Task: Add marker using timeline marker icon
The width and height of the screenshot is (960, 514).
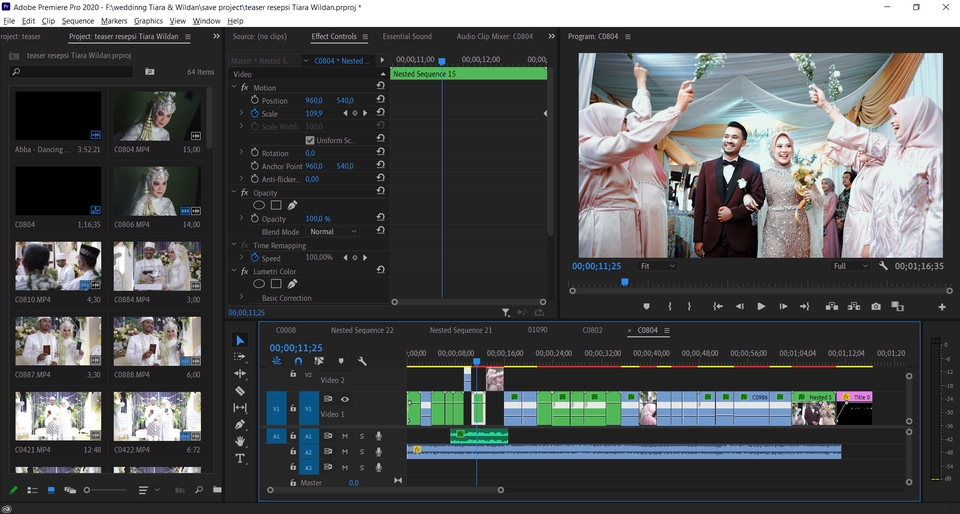Action: coord(341,361)
